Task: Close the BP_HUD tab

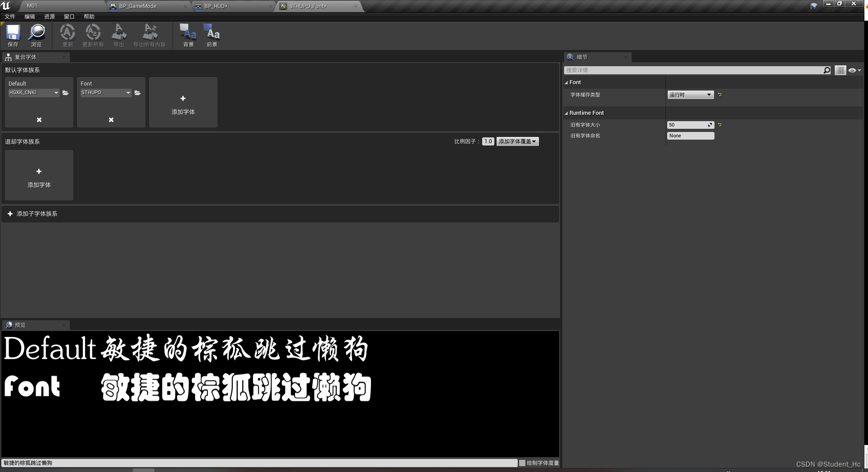Action: (271, 6)
